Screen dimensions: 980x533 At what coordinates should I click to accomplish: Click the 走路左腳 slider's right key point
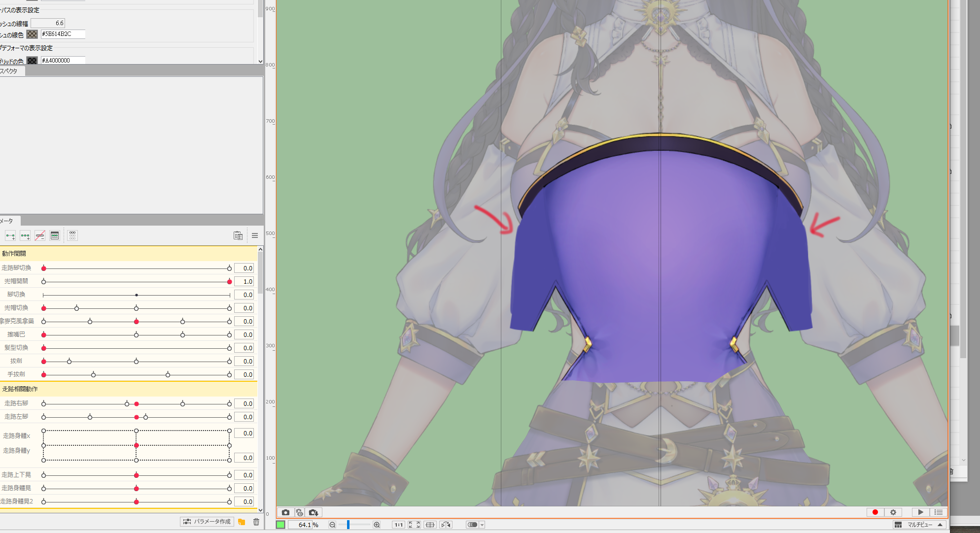pyautogui.click(x=229, y=417)
